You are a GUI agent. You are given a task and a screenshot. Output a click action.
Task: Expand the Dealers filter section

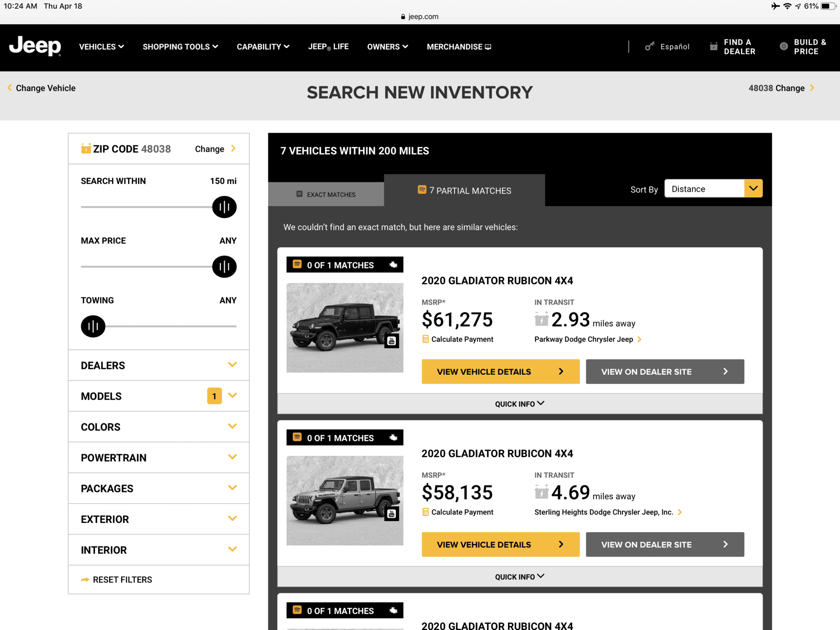159,365
